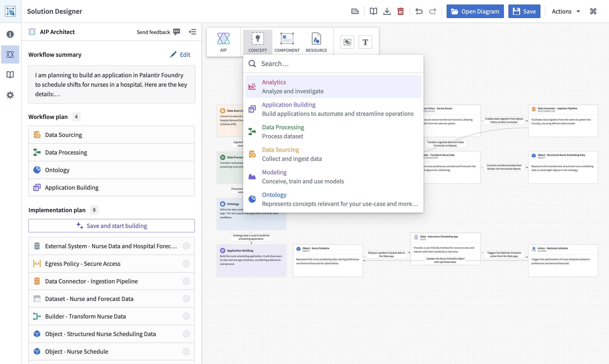Screen dimensions: 609x364
Task: Toggle the Data Connector item status circle
Action: (x=186, y=281)
